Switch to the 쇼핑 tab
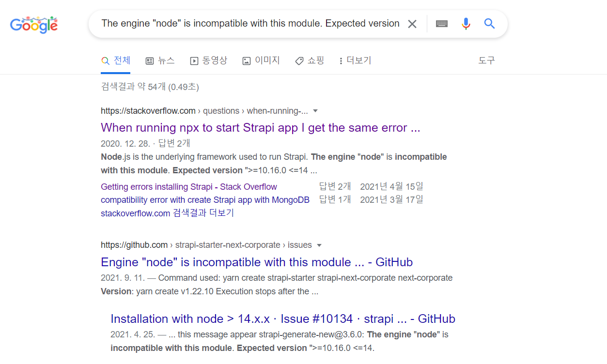 click(x=310, y=61)
